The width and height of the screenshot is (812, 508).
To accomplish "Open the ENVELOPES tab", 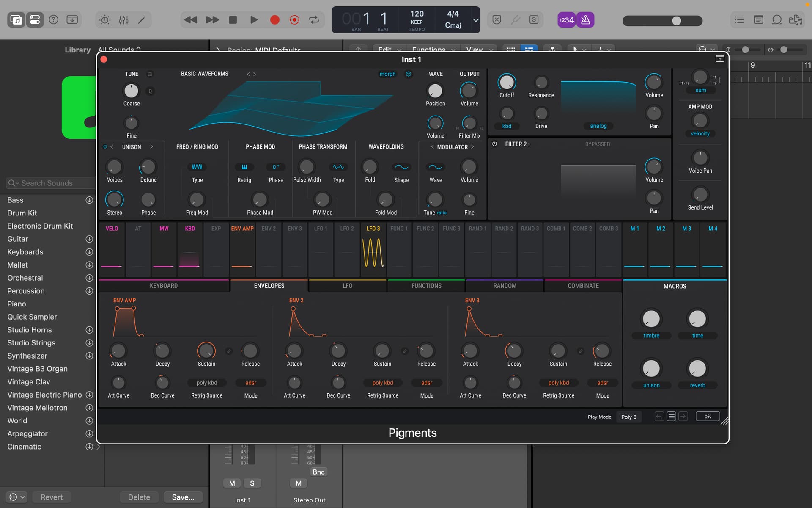I will pos(269,286).
